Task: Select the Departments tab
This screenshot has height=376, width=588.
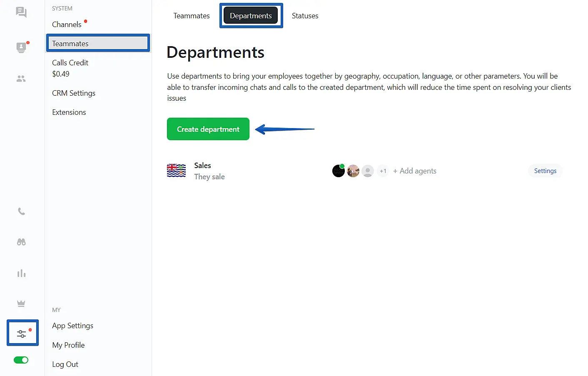Action: point(251,16)
